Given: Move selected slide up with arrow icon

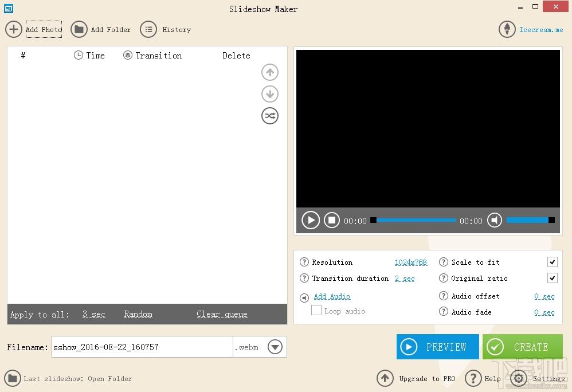Looking at the screenshot, I should (270, 72).
